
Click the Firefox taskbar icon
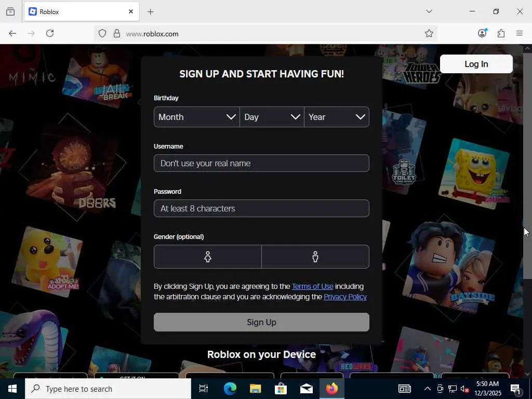coord(332,389)
